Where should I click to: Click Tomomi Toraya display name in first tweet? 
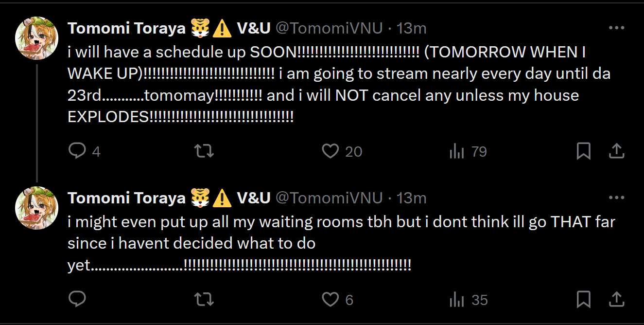(126, 28)
